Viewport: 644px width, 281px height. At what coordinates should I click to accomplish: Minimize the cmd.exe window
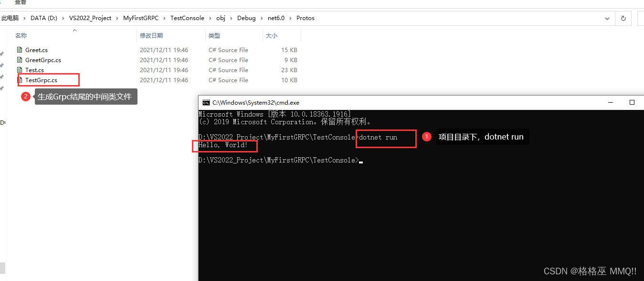pyautogui.click(x=610, y=102)
